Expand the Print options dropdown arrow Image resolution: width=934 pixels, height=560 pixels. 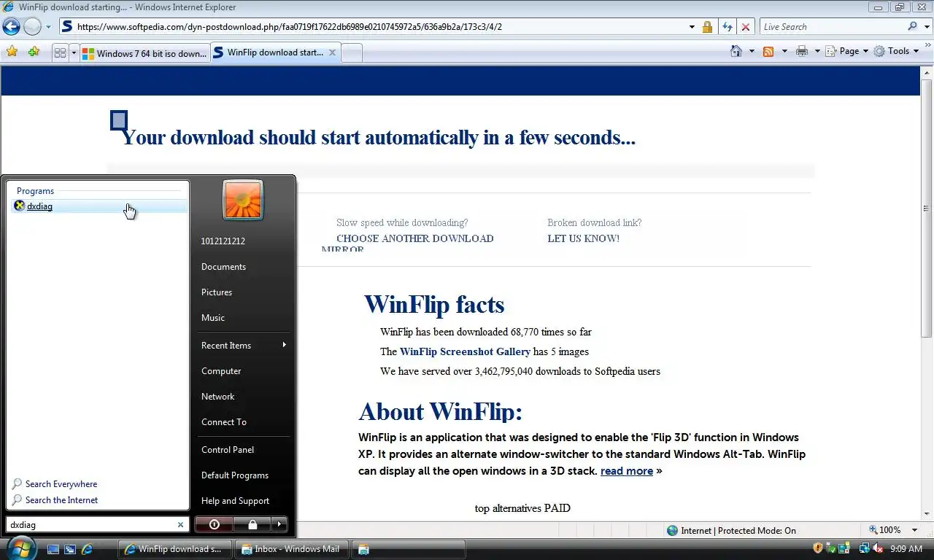tap(817, 51)
